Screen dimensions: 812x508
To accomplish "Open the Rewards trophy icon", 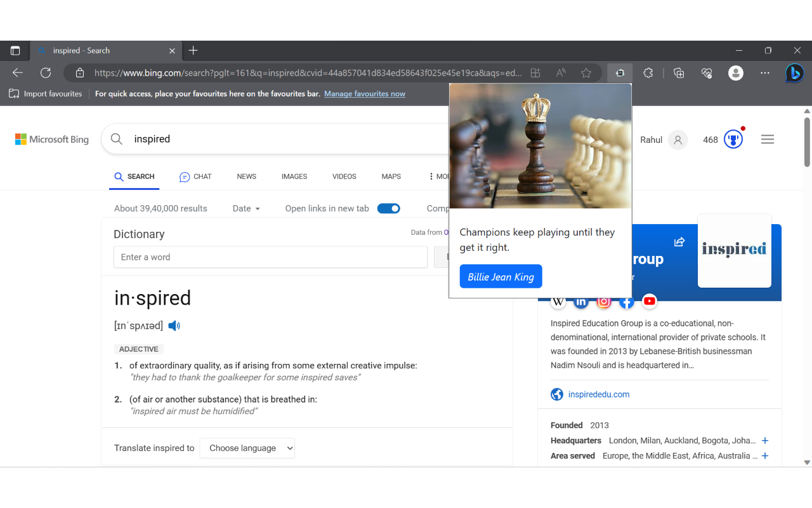I will 733,140.
